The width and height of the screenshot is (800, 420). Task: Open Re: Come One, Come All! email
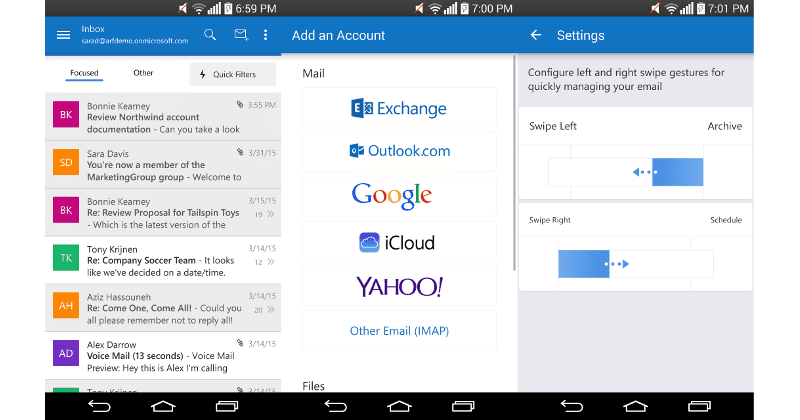(x=163, y=308)
